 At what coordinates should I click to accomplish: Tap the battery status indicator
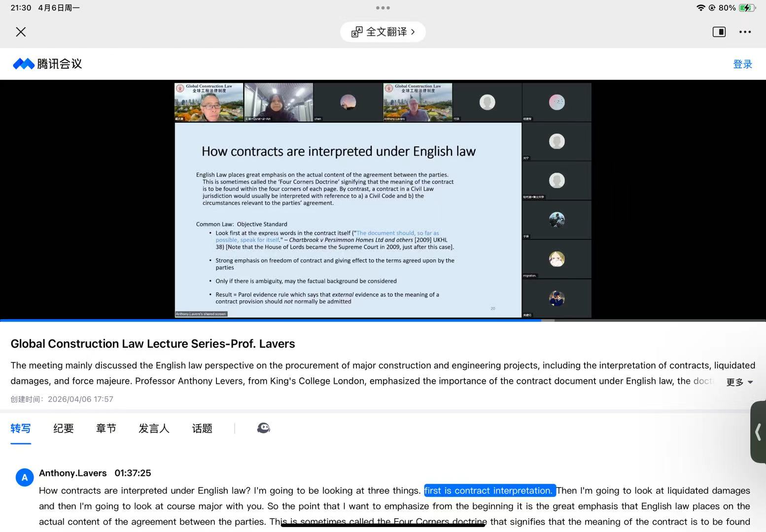tap(747, 8)
